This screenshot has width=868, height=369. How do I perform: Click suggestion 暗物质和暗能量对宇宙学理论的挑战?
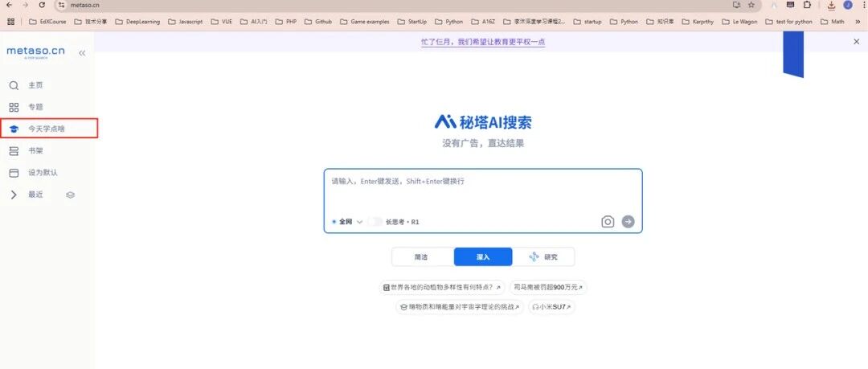point(460,306)
